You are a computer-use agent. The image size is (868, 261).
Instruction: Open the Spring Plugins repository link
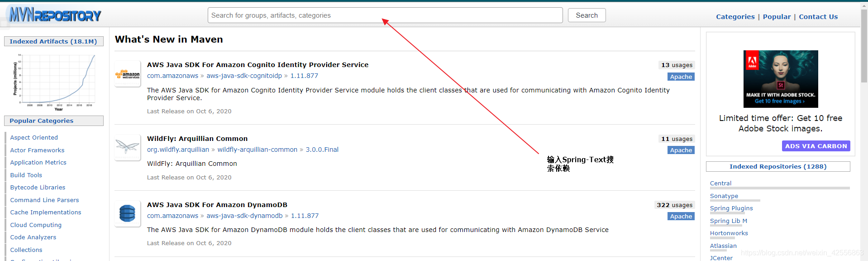pos(731,208)
